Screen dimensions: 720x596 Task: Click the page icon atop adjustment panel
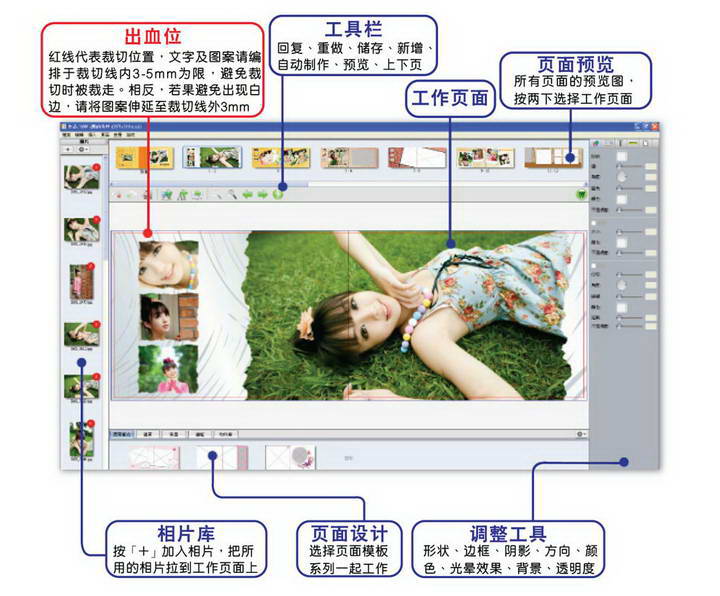[646, 143]
